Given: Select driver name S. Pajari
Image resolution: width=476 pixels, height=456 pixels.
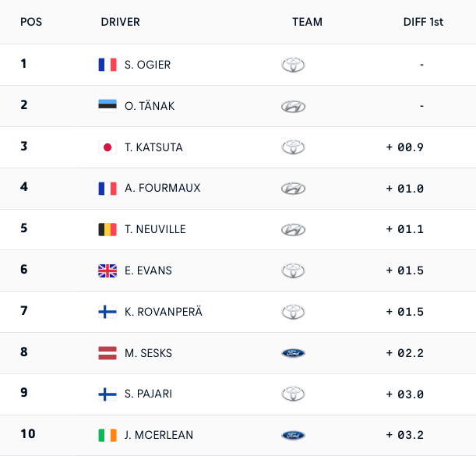Looking at the screenshot, I should 150,394.
